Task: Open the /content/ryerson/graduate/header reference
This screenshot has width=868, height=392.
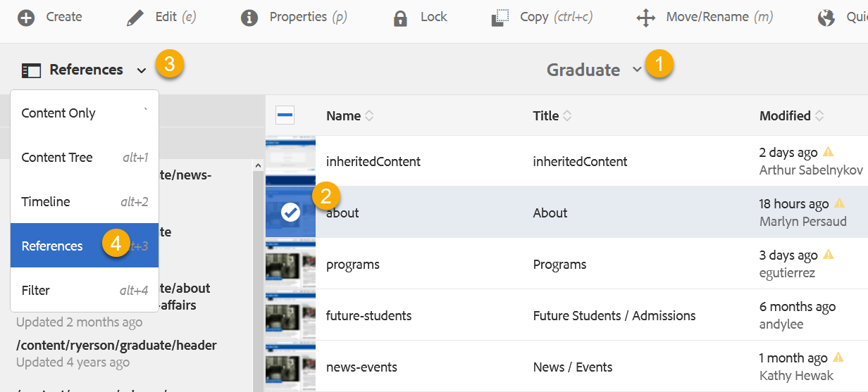Action: coord(116,346)
